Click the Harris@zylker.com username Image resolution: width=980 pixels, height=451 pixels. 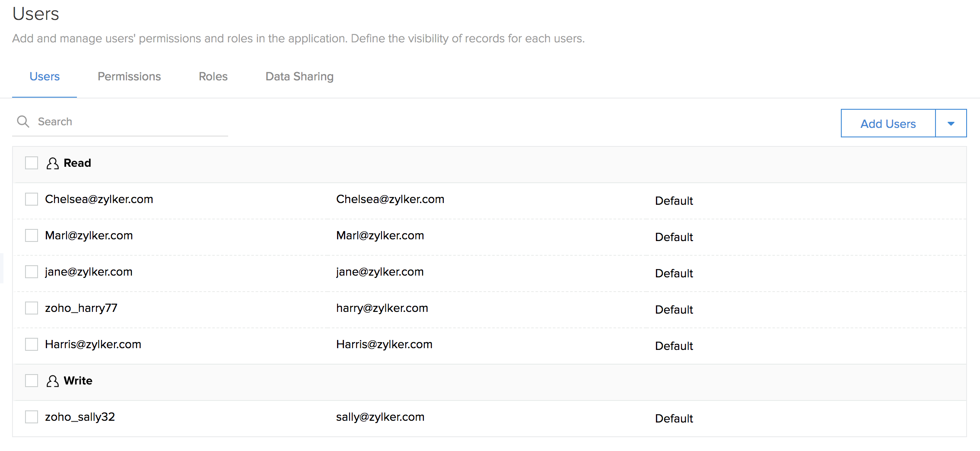click(93, 344)
